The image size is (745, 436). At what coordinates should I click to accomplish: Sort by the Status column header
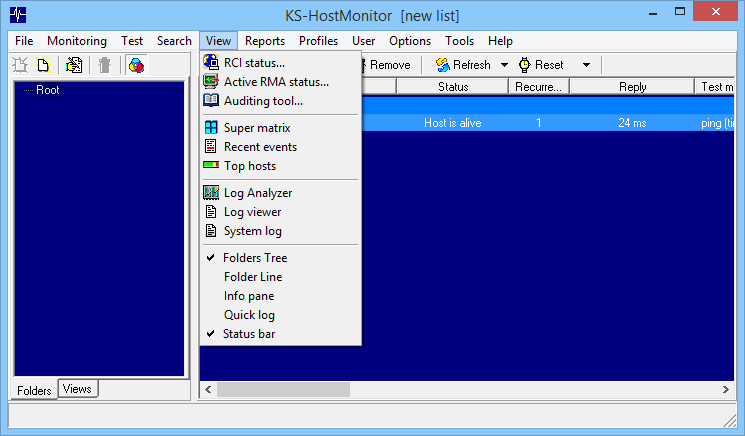pos(453,87)
